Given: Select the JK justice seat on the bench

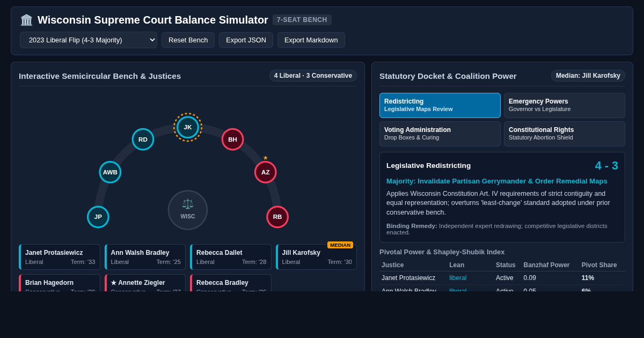Looking at the screenshot, I should (x=188, y=127).
